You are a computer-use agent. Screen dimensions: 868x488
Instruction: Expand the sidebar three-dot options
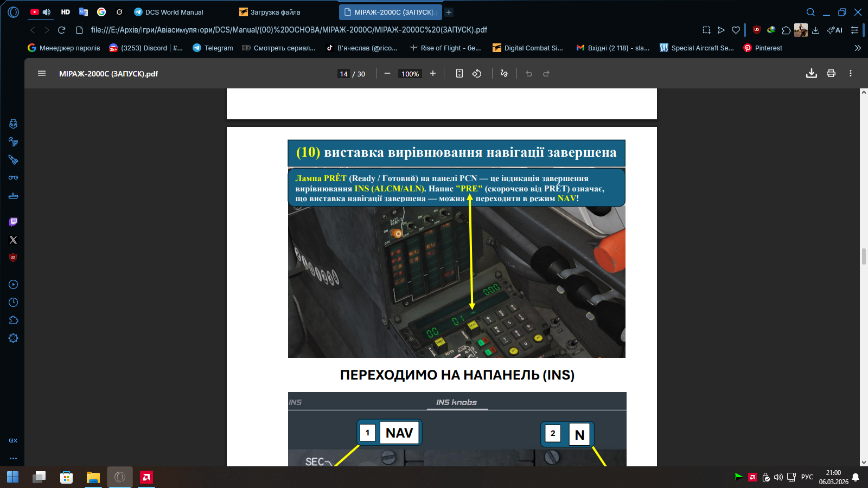point(14,458)
